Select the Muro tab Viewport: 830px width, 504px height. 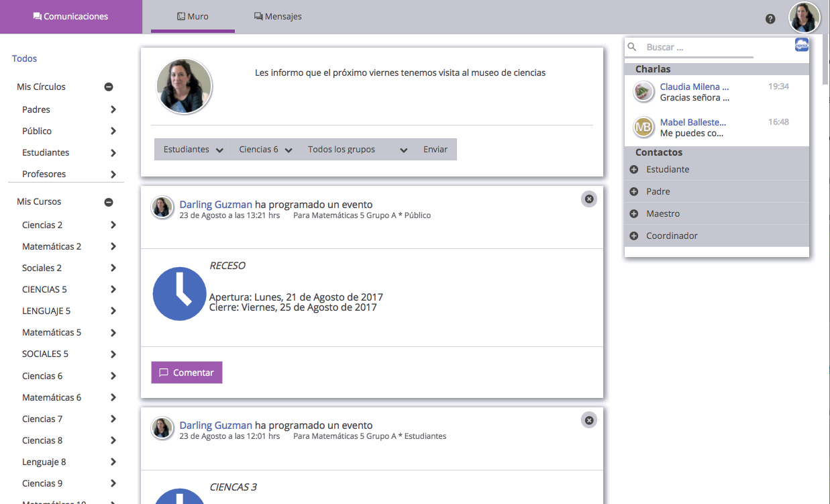193,17
